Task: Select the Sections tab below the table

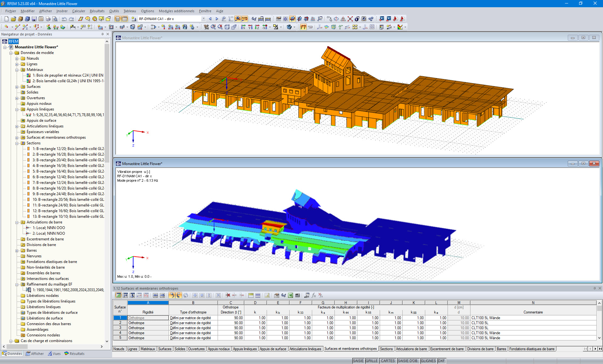Action: tap(386, 349)
